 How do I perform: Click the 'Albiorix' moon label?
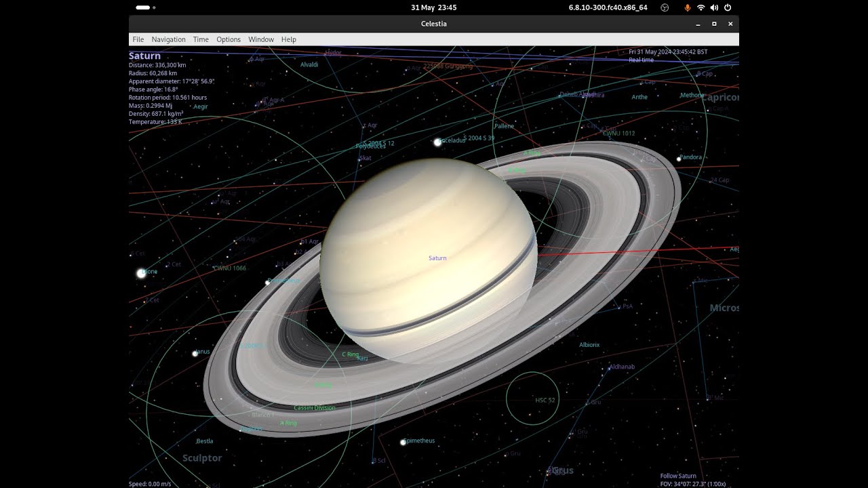[x=589, y=345]
